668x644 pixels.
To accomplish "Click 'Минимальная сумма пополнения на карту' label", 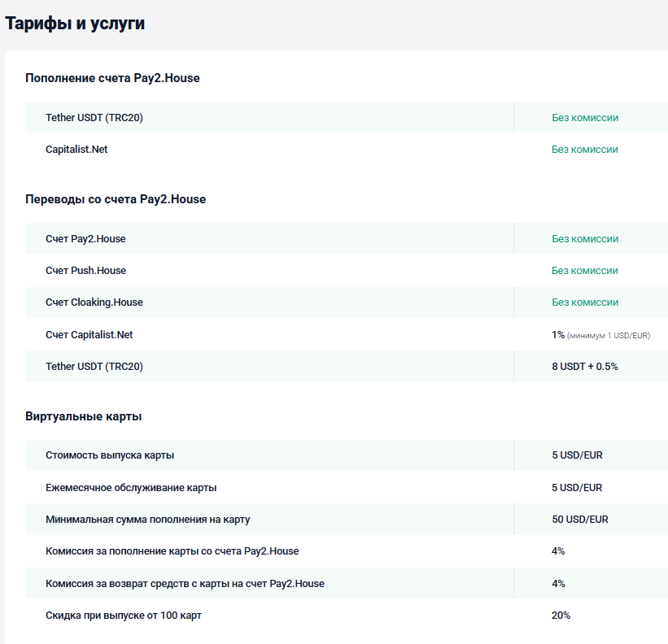I will click(148, 520).
